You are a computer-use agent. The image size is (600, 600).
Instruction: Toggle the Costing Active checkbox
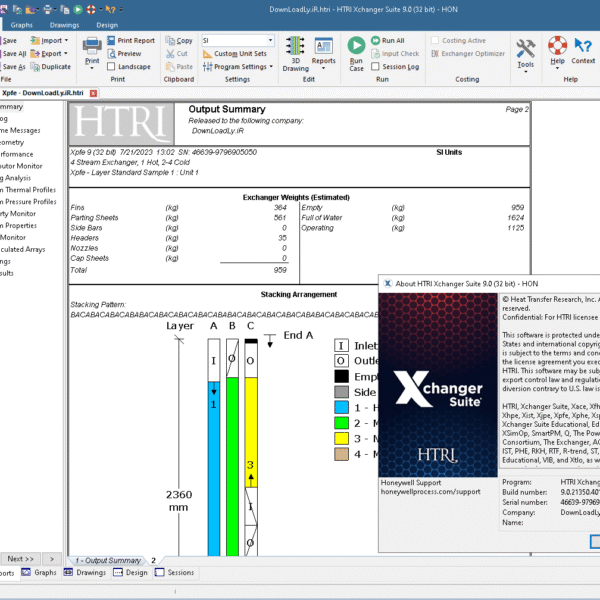point(435,40)
